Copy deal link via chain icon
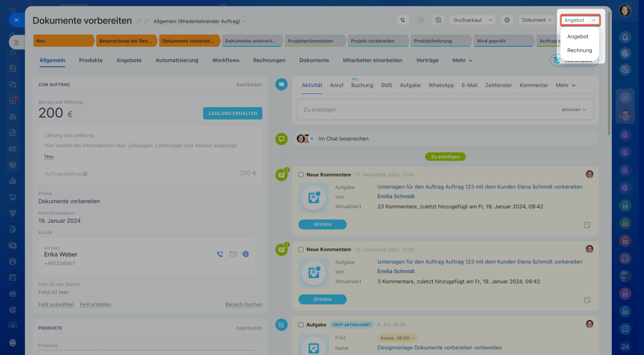 [146, 21]
